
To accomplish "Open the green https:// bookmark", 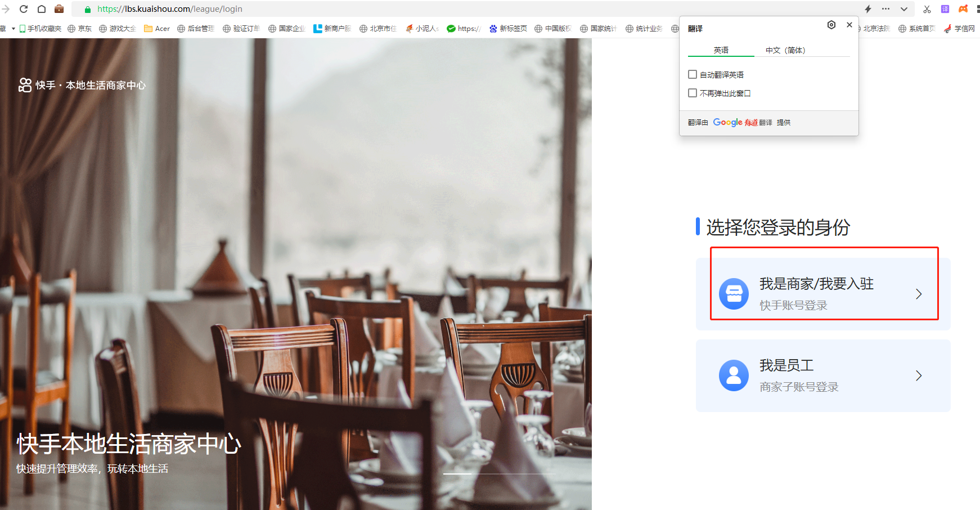I will [x=464, y=28].
